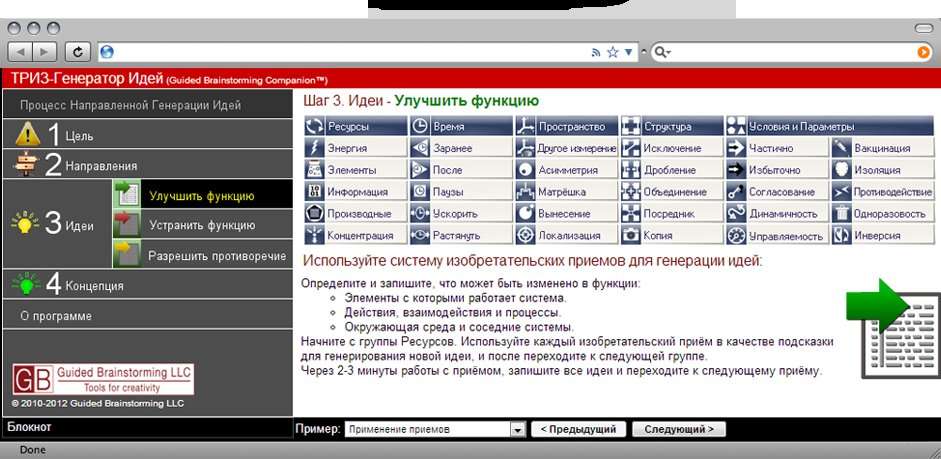Image resolution: width=941 pixels, height=459 pixels.
Task: Choose the Исключение technique
Action: point(672,148)
